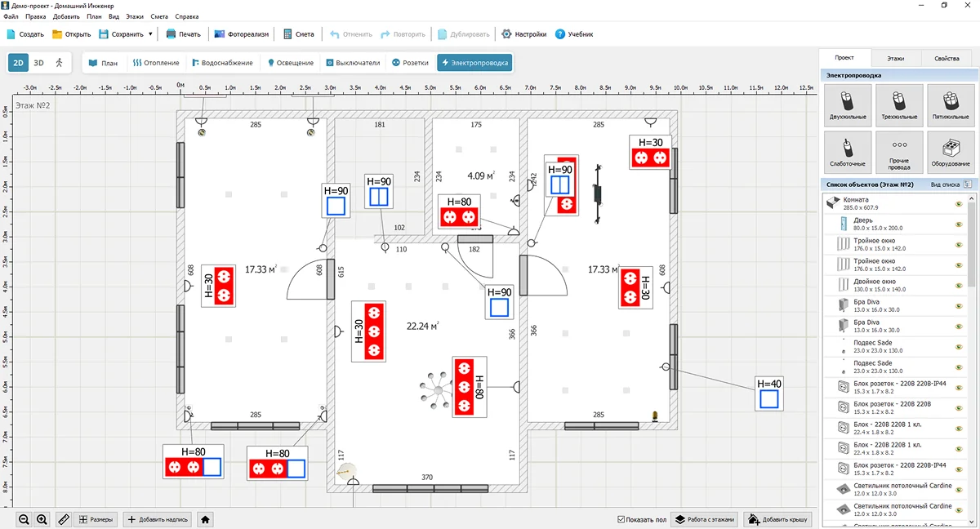Toggle visibility of Дверь object
980x529 pixels.
pyautogui.click(x=958, y=224)
